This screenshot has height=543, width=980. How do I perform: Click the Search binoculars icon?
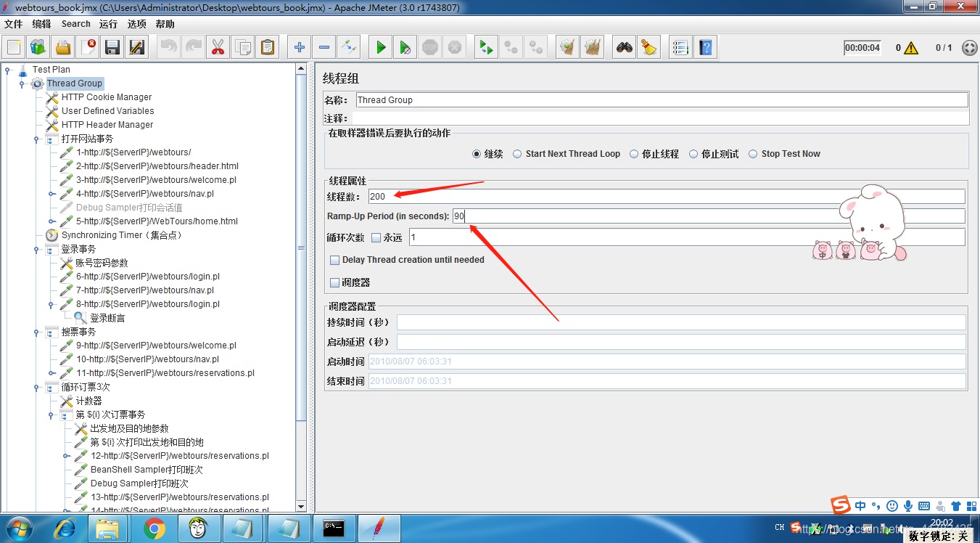pos(625,48)
